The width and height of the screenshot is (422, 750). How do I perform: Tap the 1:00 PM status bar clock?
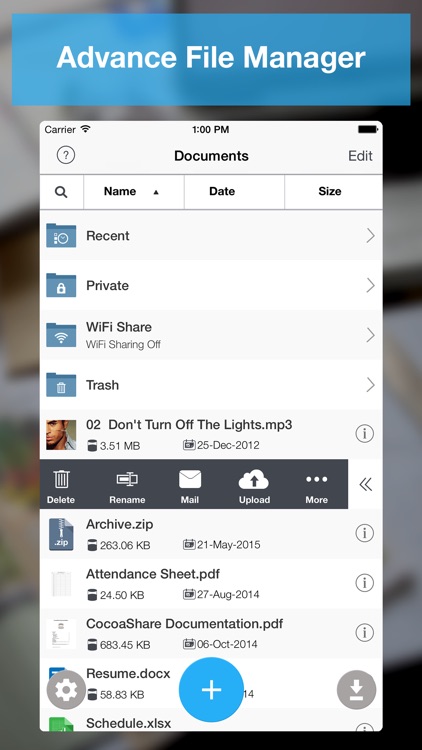(211, 129)
